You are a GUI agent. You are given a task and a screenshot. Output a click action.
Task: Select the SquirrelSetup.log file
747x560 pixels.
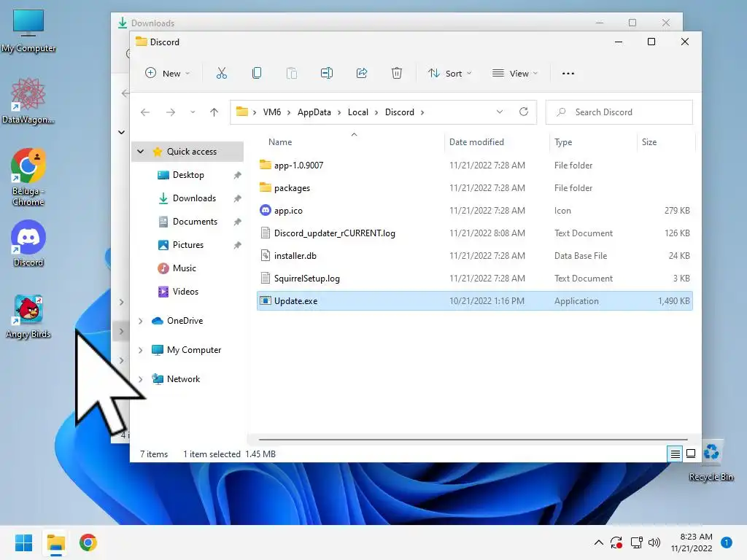pyautogui.click(x=474, y=279)
